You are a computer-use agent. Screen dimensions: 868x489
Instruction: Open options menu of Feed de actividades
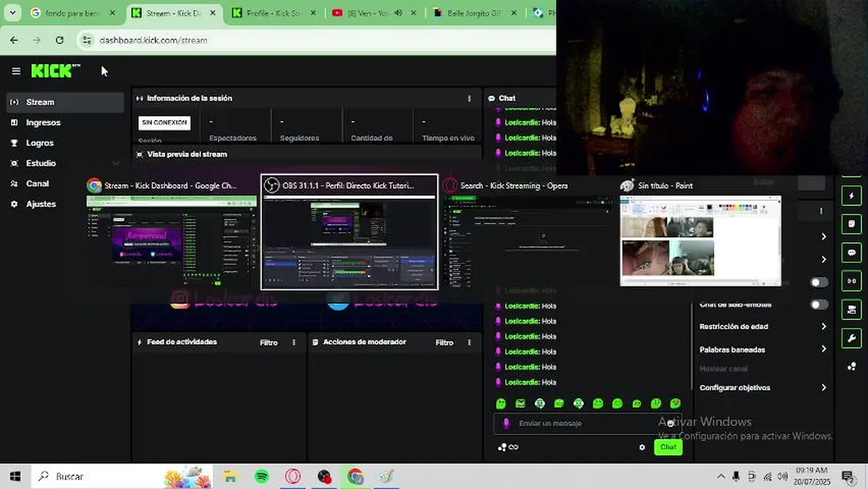[294, 342]
